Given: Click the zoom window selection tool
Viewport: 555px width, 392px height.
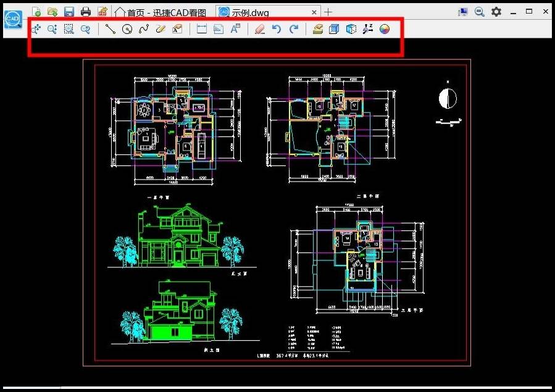Looking at the screenshot, I should pos(69,29).
